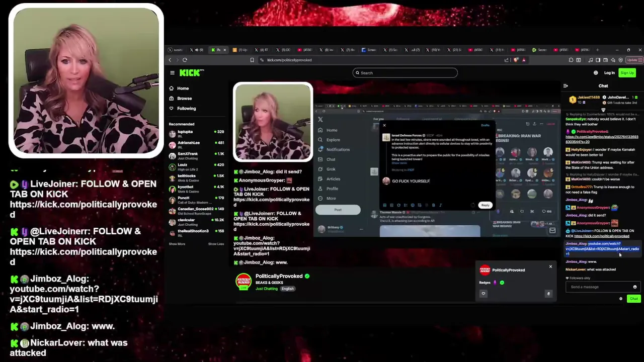Click Post button in streamed X window

(338, 210)
